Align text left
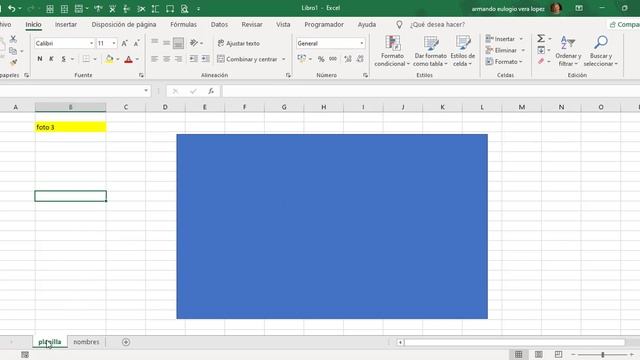The image size is (640, 360). click(155, 59)
